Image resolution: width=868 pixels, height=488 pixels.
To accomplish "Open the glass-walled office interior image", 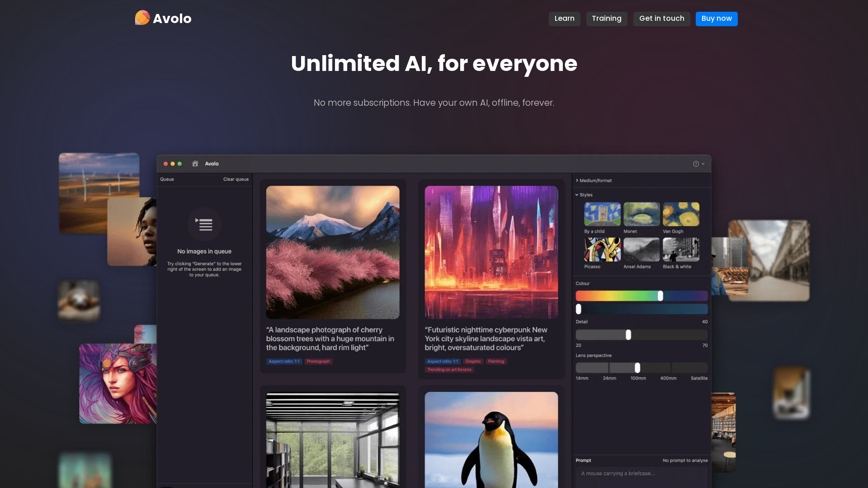I will (332, 440).
